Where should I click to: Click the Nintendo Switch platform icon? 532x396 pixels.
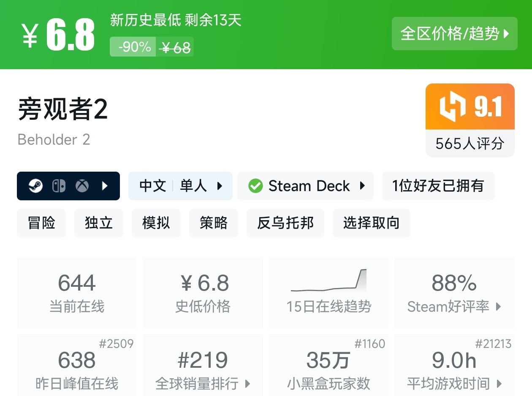tap(59, 186)
